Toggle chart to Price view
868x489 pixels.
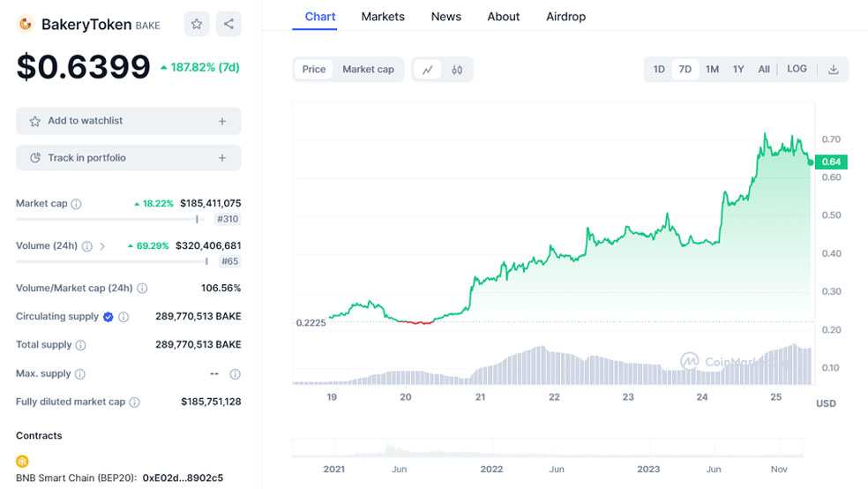(x=314, y=70)
